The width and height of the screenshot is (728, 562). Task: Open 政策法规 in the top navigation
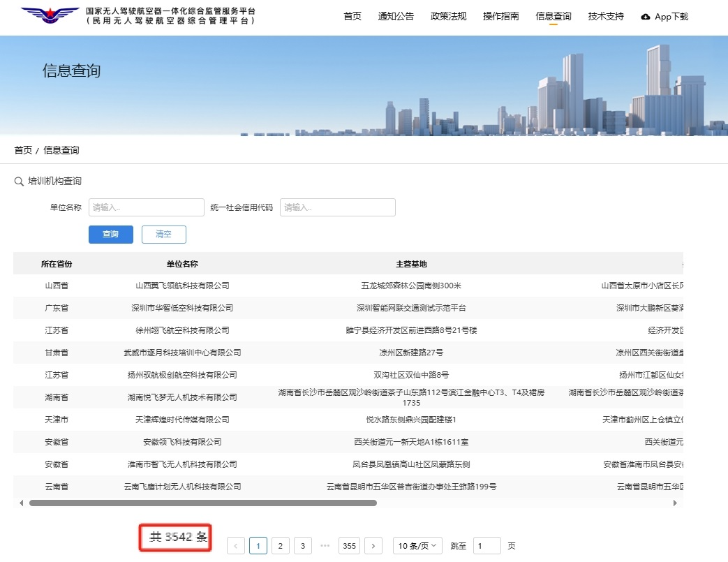[x=448, y=16]
